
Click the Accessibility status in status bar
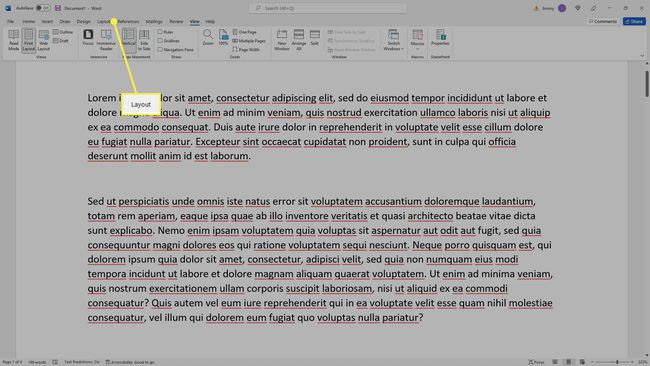click(130, 362)
